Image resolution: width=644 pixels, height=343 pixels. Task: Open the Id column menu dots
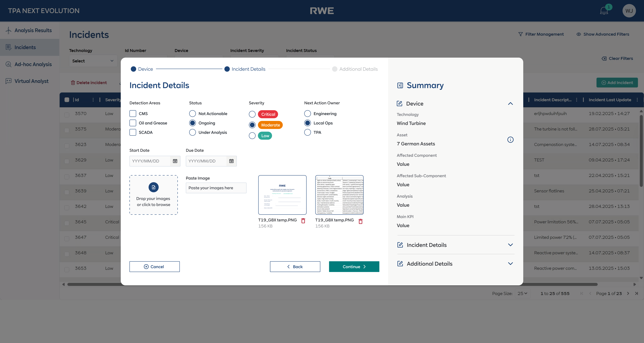pyautogui.click(x=93, y=100)
